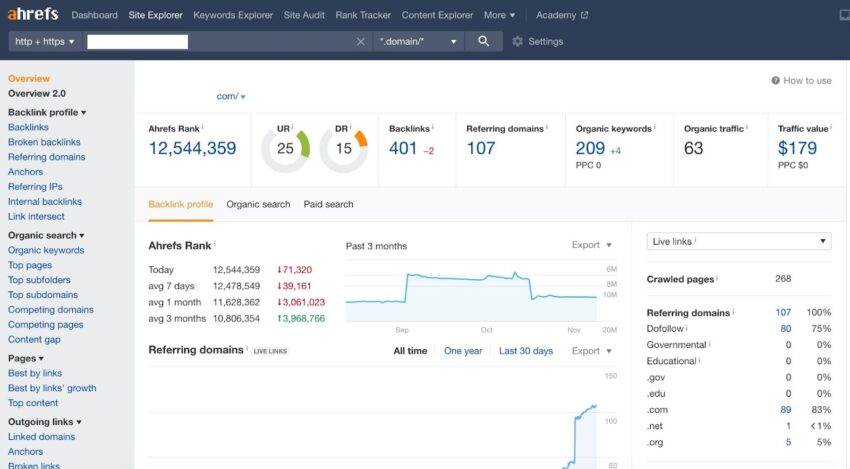Image resolution: width=850 pixels, height=469 pixels.
Task: Click the ahrefs logo
Action: 33,14
